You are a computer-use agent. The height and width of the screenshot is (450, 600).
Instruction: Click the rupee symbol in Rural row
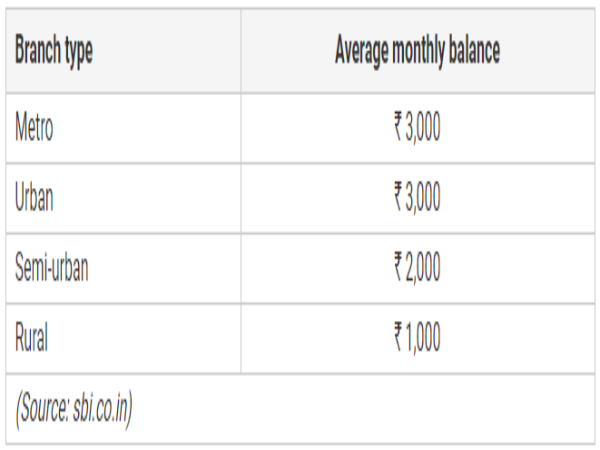point(398,338)
